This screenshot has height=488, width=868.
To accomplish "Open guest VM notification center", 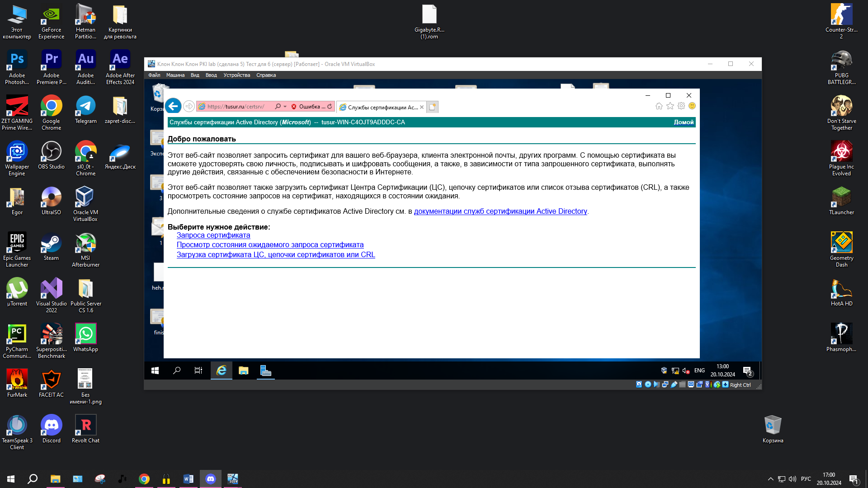I will [x=748, y=371].
